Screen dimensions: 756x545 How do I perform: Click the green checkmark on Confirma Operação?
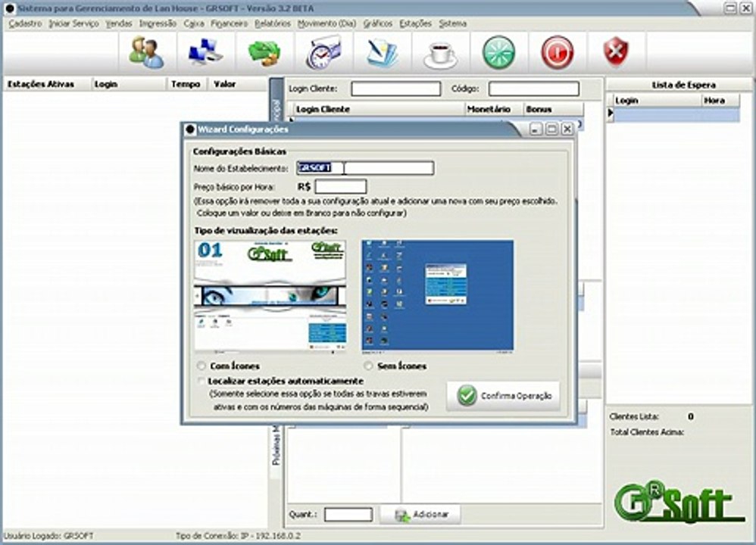467,396
